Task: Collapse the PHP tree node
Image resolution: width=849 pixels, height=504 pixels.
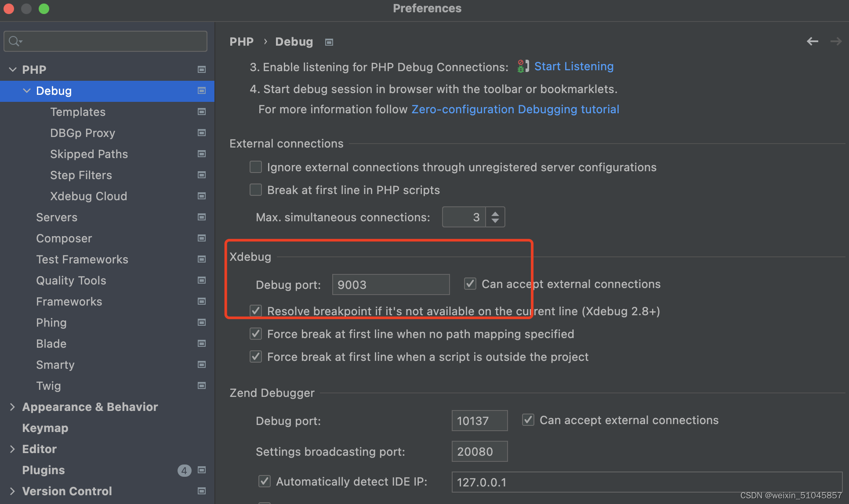Action: (x=12, y=69)
